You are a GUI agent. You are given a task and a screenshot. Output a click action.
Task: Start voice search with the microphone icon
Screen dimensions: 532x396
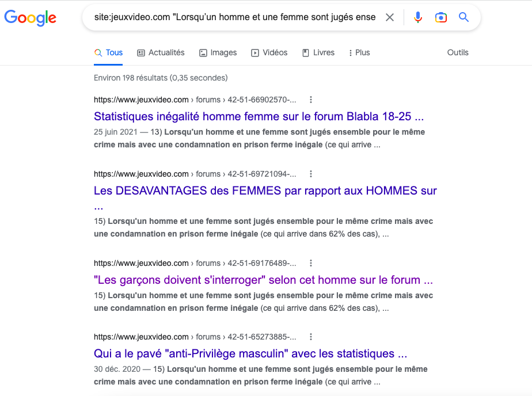pos(418,17)
